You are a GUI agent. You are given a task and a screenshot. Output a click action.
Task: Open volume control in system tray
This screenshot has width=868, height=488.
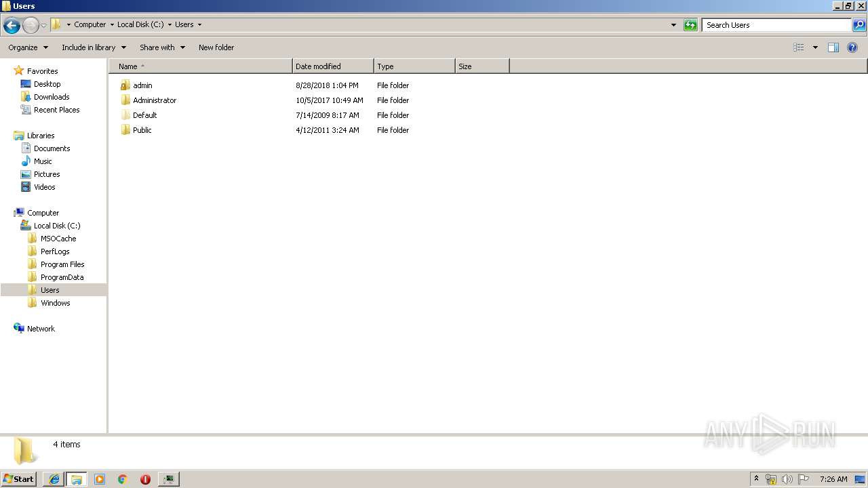pyautogui.click(x=787, y=479)
